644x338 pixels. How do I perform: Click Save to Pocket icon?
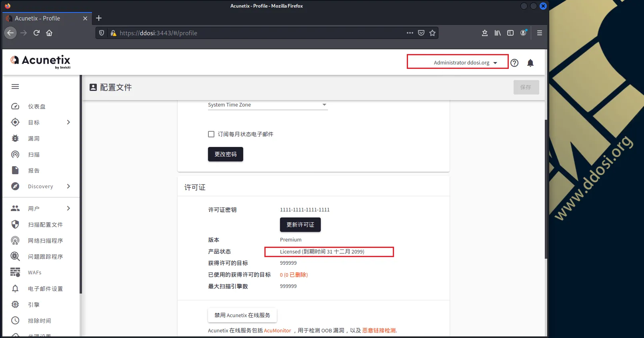(x=421, y=33)
